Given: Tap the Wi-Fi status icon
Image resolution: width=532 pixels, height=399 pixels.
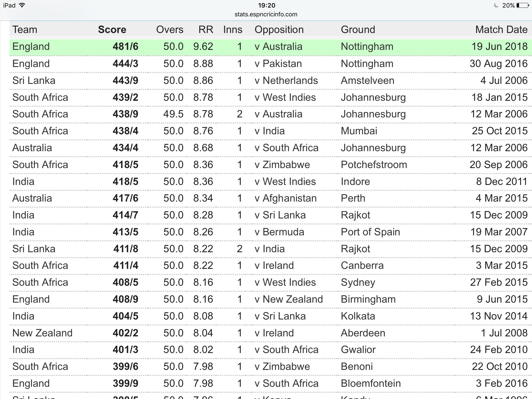Looking at the screenshot, I should [22, 5].
